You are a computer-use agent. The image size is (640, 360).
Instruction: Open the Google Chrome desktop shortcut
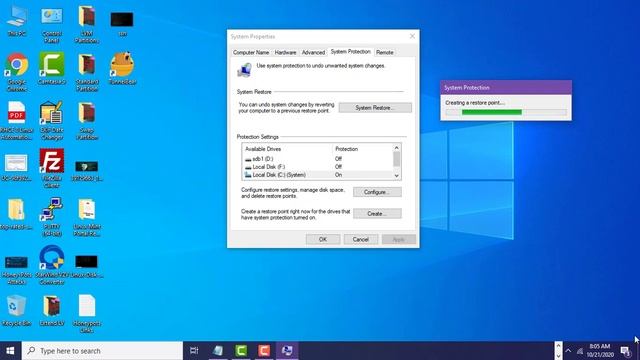tap(17, 72)
